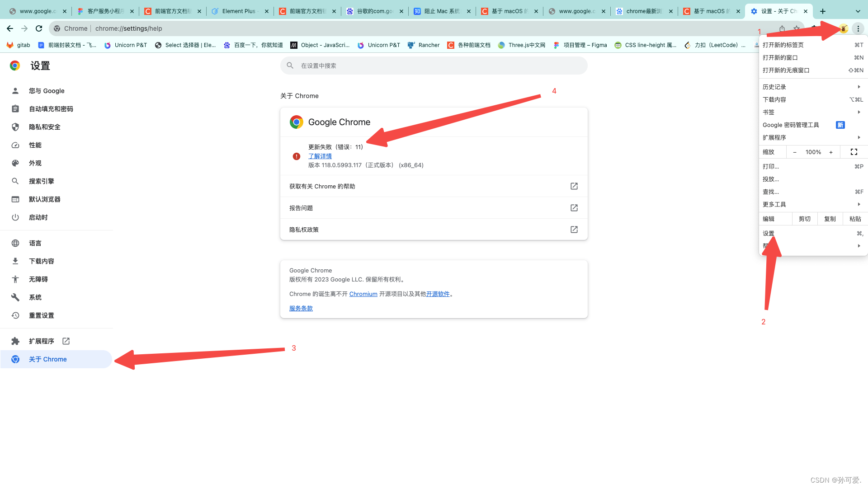This screenshot has width=868, height=488.
Task: Click the settings search field
Action: pyautogui.click(x=434, y=66)
